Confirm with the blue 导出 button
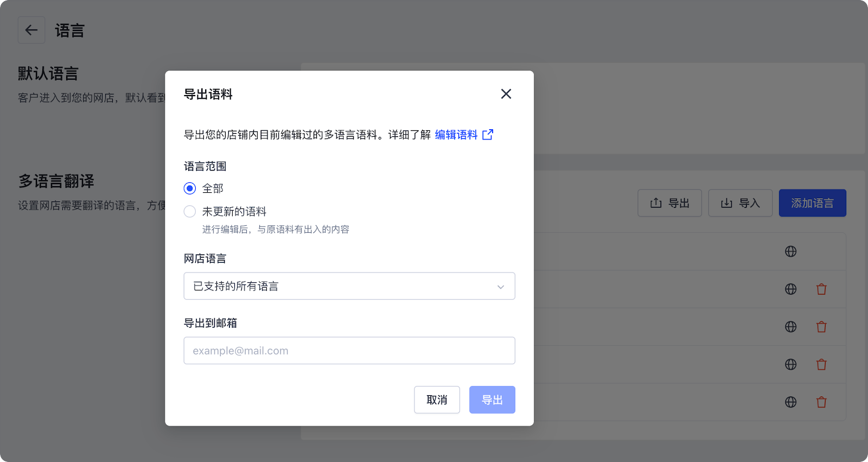The width and height of the screenshot is (868, 462). point(492,400)
